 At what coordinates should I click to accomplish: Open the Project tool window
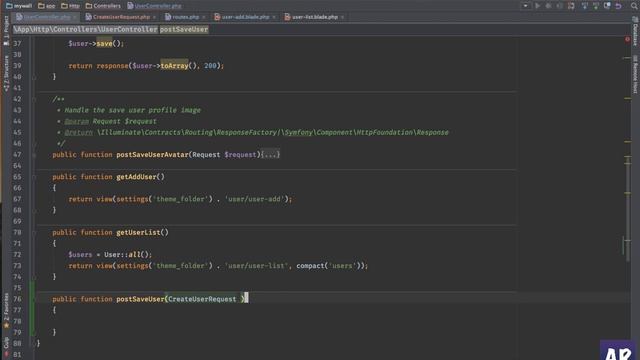[x=6, y=31]
